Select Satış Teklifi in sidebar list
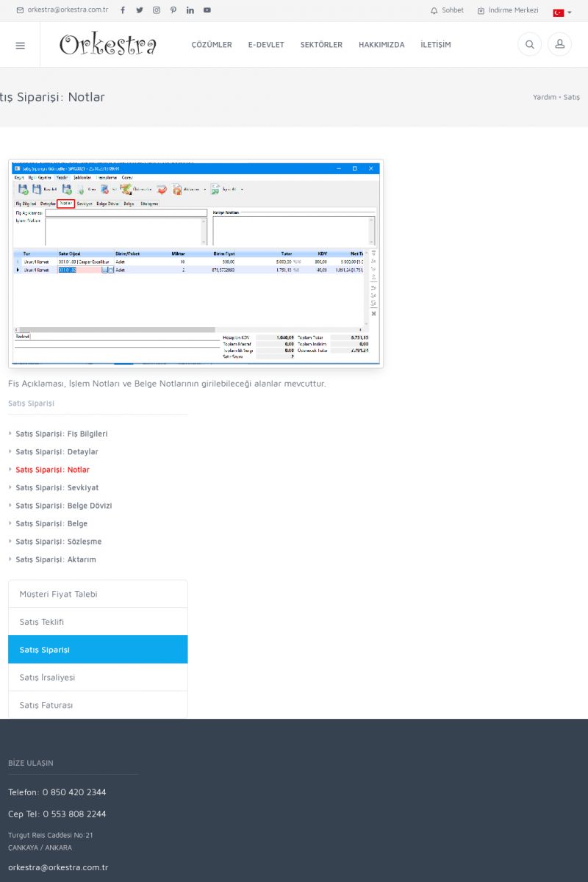 [x=42, y=622]
